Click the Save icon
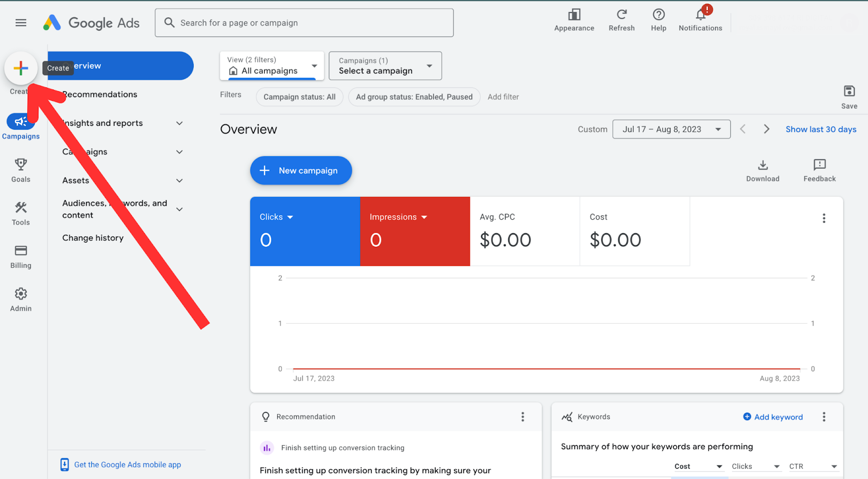 pyautogui.click(x=849, y=91)
